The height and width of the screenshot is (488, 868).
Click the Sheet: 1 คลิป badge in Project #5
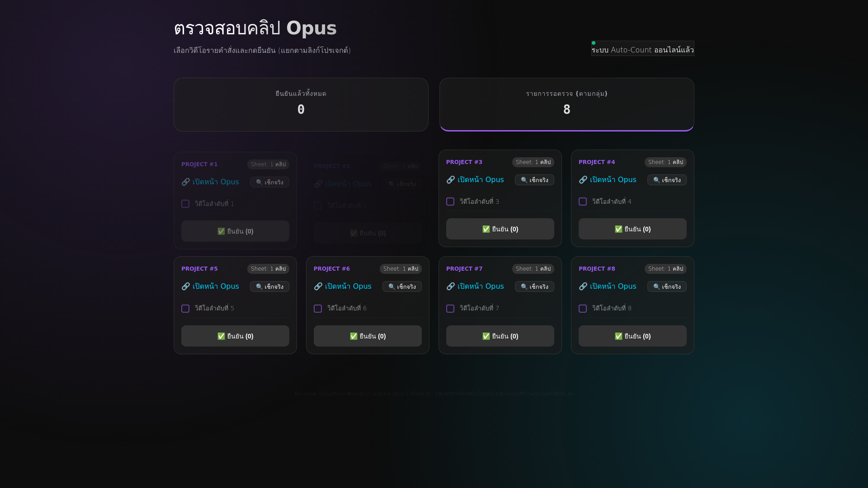coord(268,269)
